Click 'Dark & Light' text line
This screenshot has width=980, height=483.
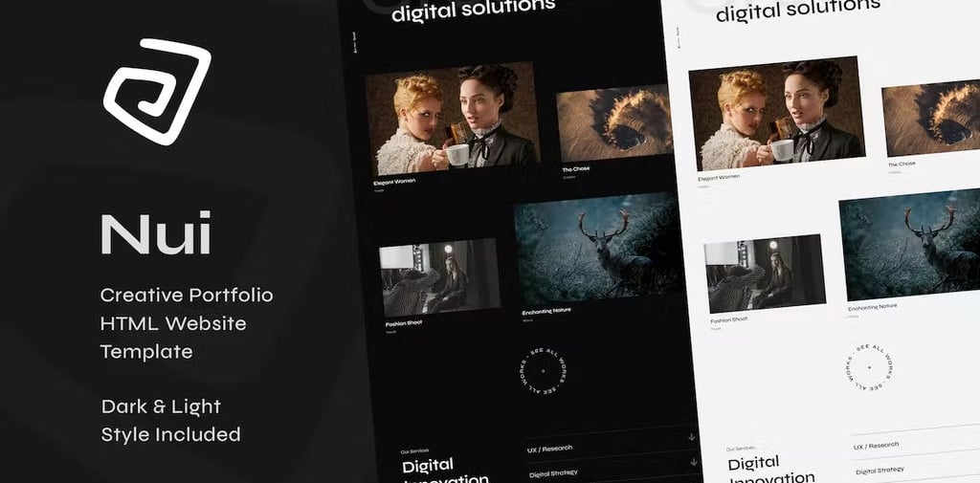coord(161,406)
